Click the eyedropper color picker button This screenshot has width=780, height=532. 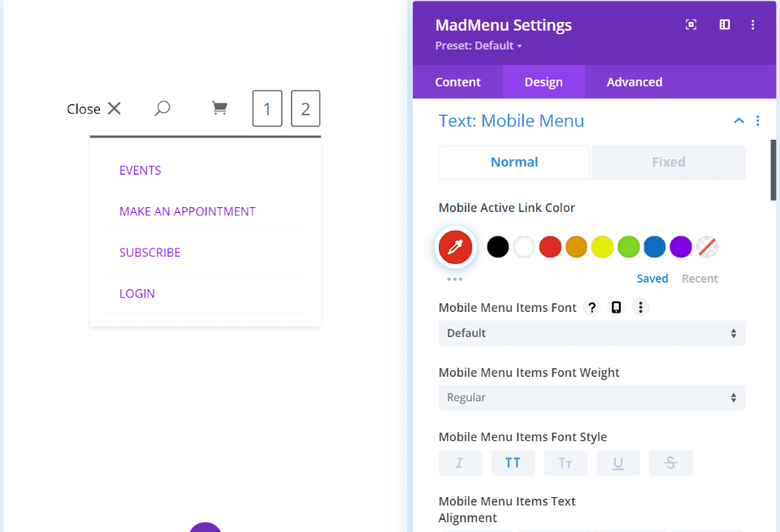point(455,247)
